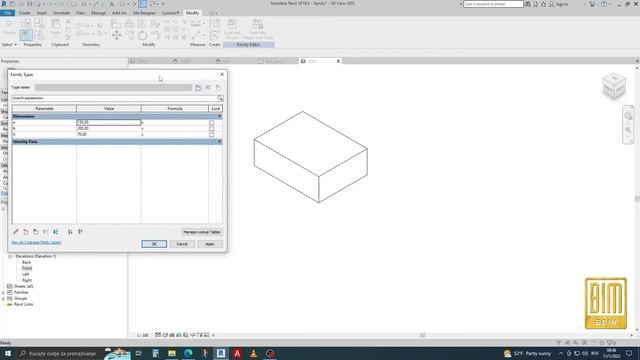Switch to the Create ribbon tab
Viewport: 640px width, 360px height.
click(x=24, y=13)
